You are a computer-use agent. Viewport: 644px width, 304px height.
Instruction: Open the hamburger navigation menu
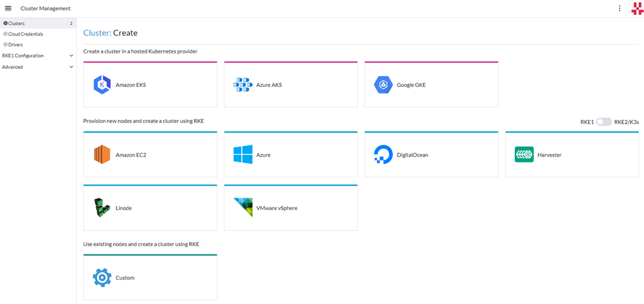tap(8, 8)
